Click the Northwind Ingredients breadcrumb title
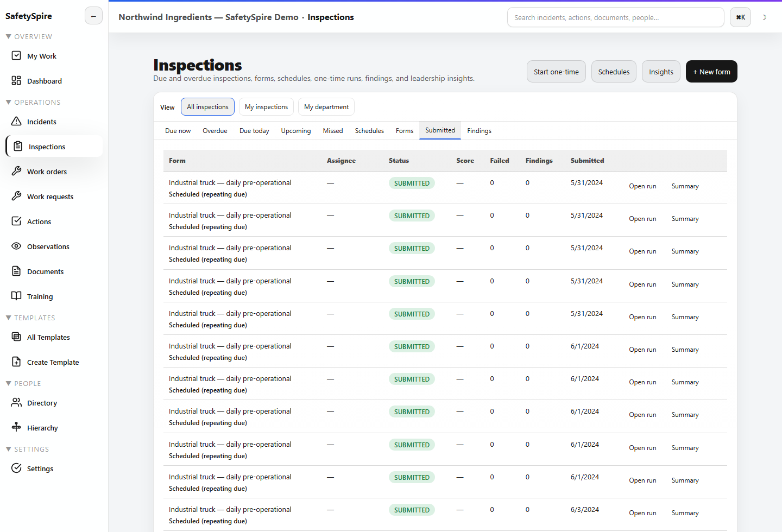Viewport: 782px width, 532px height. [209, 17]
